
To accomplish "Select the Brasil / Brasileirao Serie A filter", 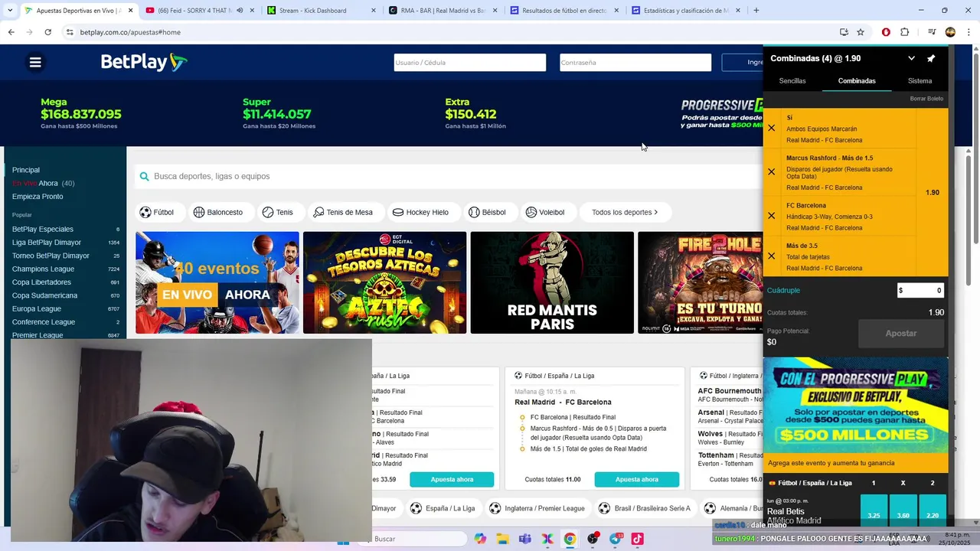I will 647,508.
